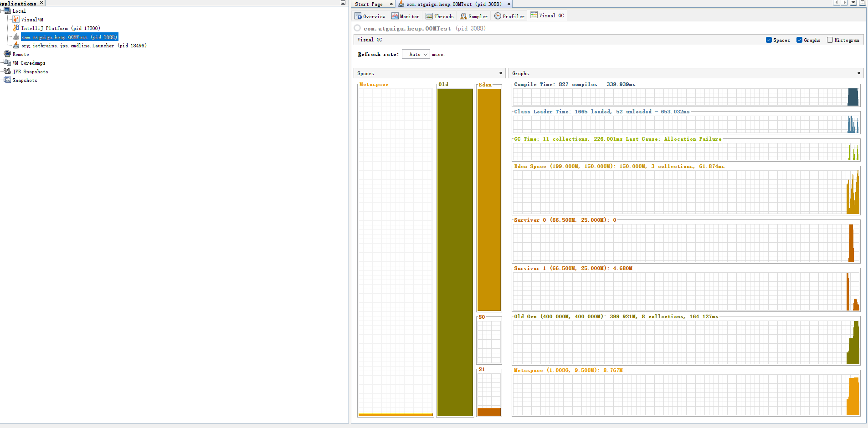
Task: Uncheck the Graphs checkbox
Action: (x=799, y=40)
